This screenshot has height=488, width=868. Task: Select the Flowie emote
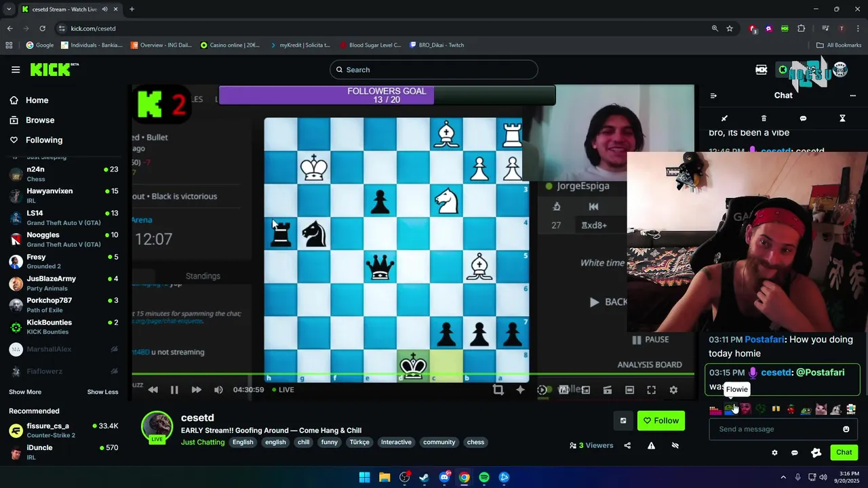(x=730, y=409)
